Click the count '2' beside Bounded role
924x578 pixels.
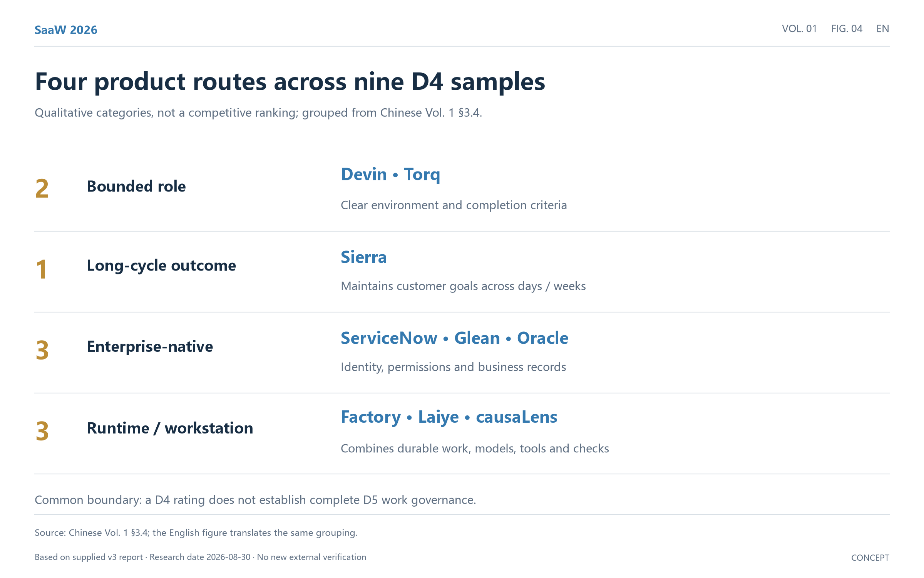click(x=42, y=189)
